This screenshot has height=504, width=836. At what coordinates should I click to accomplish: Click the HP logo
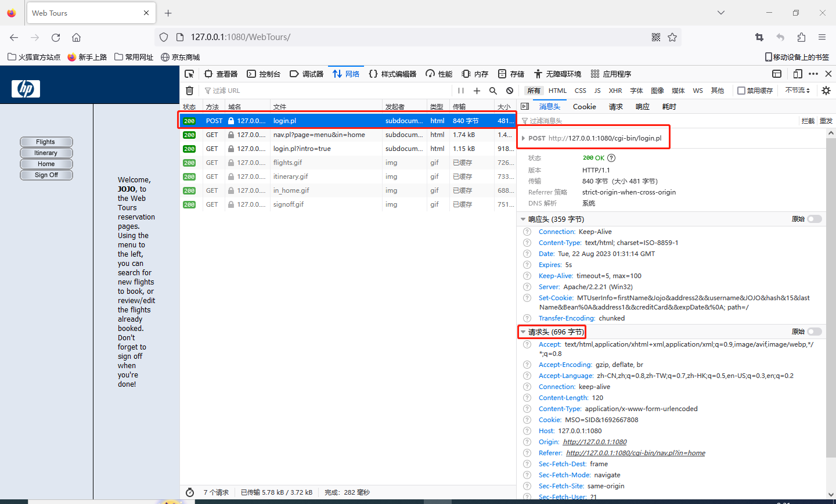coord(26,88)
